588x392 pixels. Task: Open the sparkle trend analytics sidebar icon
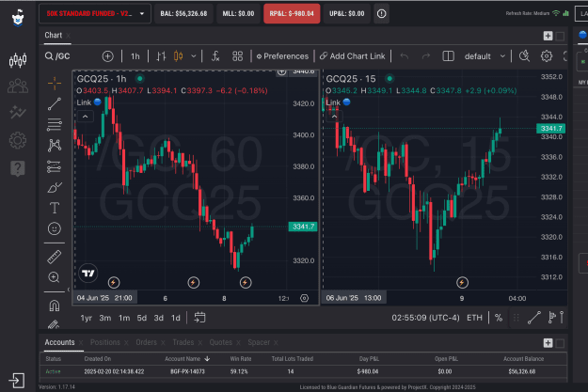click(x=18, y=112)
